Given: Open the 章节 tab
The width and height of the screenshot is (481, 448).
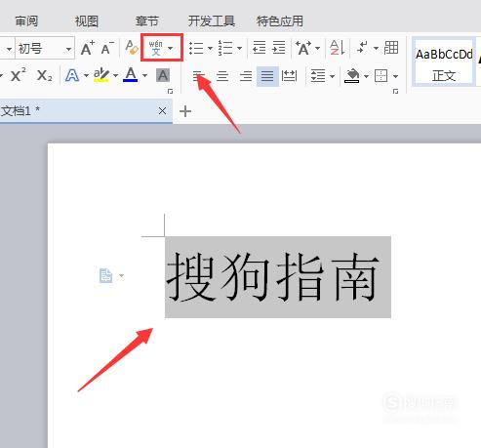Looking at the screenshot, I should [x=147, y=21].
